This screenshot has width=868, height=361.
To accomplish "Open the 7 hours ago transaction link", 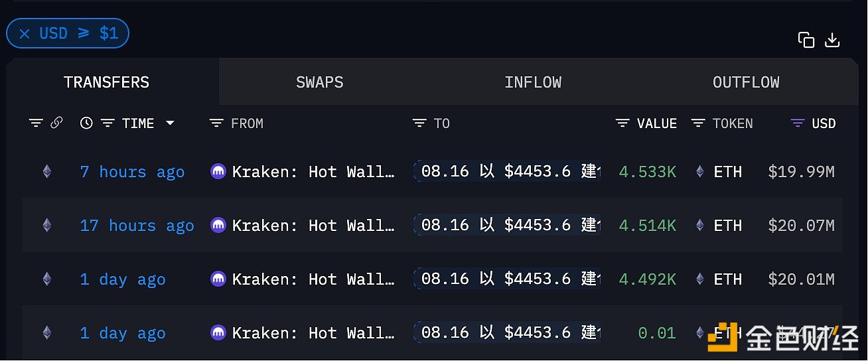I will coord(132,172).
